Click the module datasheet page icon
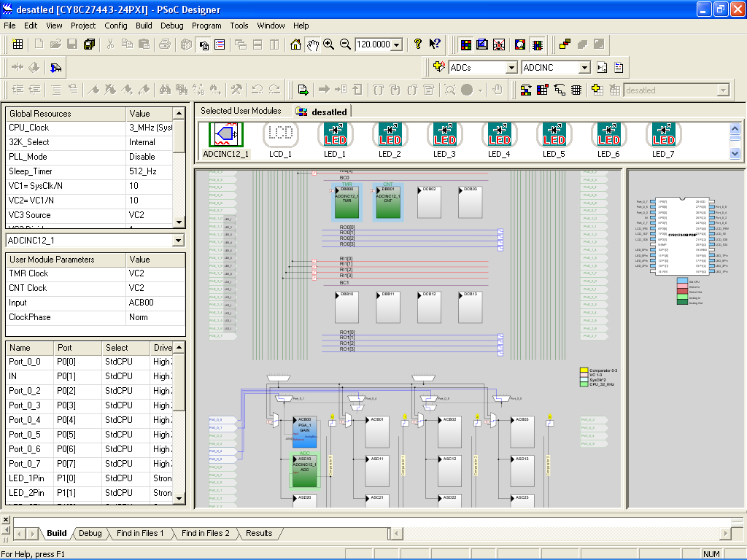 point(619,68)
